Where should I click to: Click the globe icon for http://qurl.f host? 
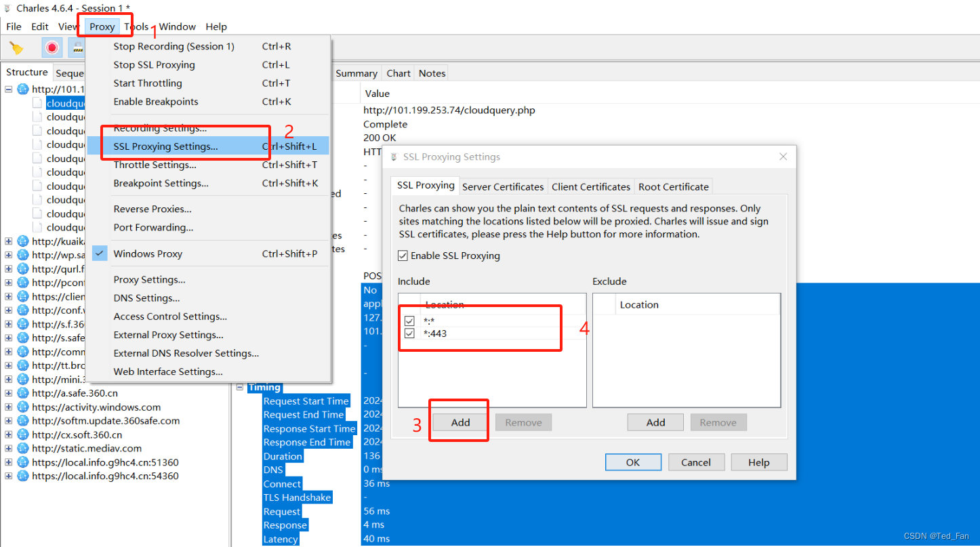click(x=23, y=269)
